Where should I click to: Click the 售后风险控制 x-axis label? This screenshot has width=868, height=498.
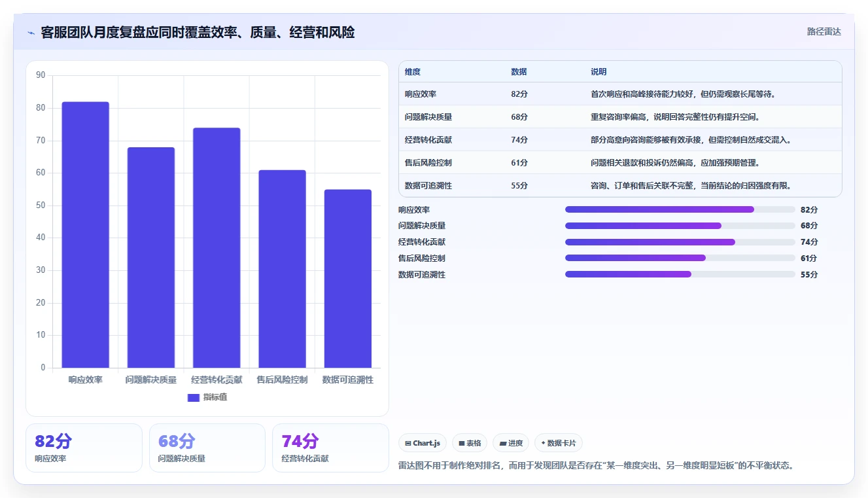tap(282, 380)
